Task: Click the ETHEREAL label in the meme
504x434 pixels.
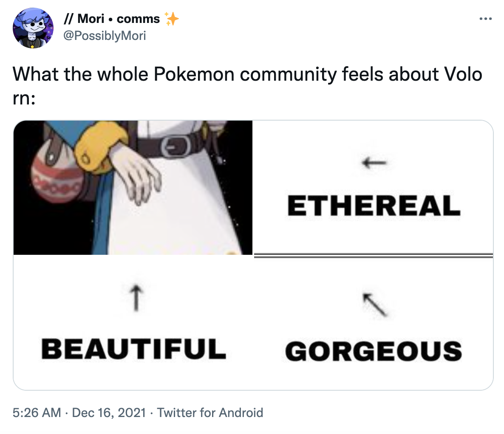Action: click(374, 207)
